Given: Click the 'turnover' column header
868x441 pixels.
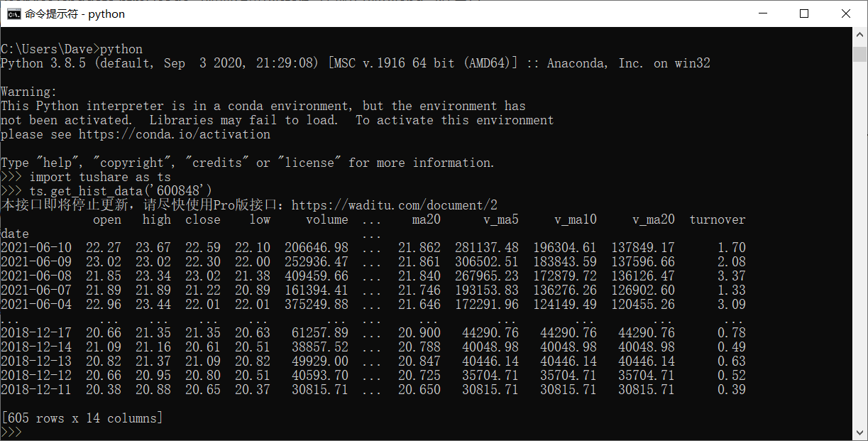Looking at the screenshot, I should (x=718, y=219).
